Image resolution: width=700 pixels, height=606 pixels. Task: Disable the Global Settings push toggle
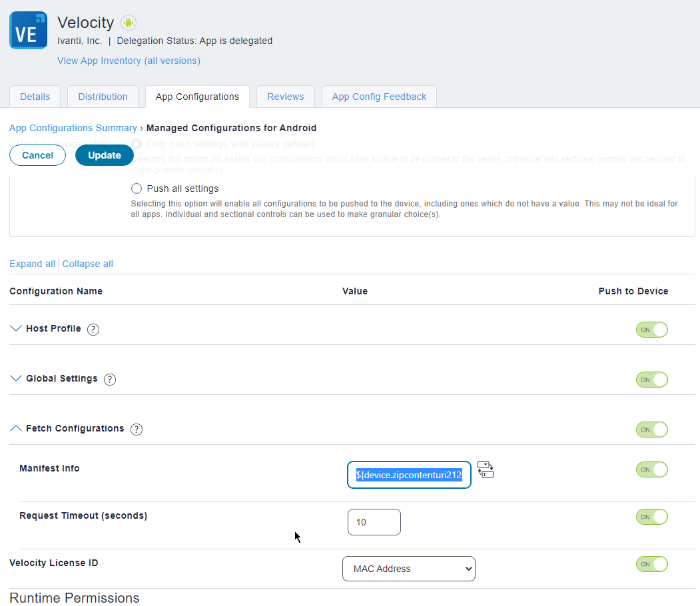point(651,379)
